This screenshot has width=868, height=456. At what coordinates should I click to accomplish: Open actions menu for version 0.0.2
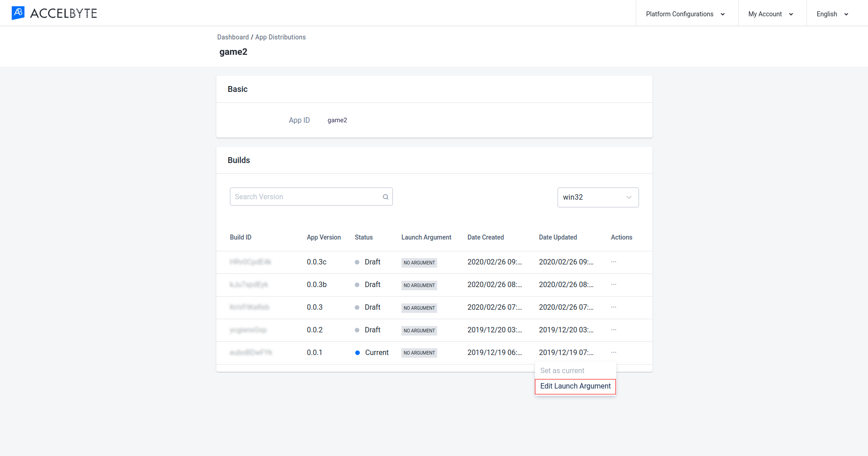tap(614, 330)
